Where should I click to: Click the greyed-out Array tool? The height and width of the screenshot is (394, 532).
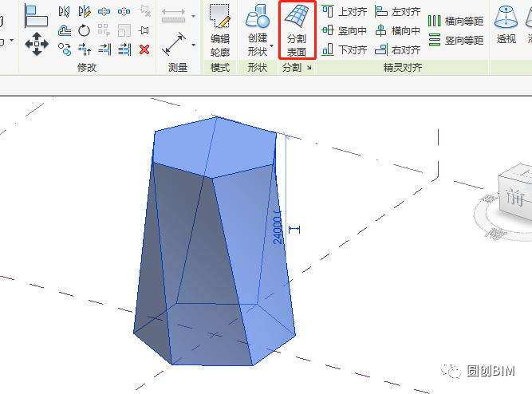(x=104, y=30)
